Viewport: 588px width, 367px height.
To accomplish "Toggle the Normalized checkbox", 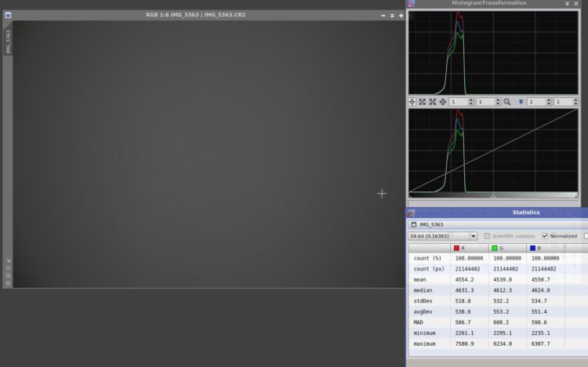I will [545, 236].
